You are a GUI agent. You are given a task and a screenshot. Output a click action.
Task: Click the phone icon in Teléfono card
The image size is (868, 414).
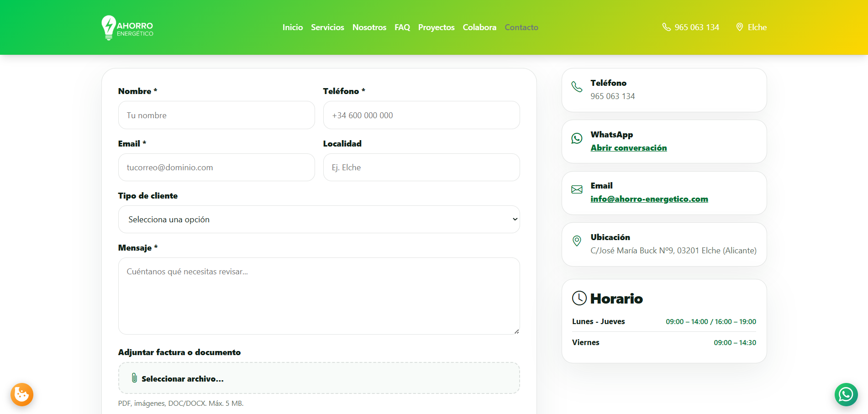[x=577, y=87]
